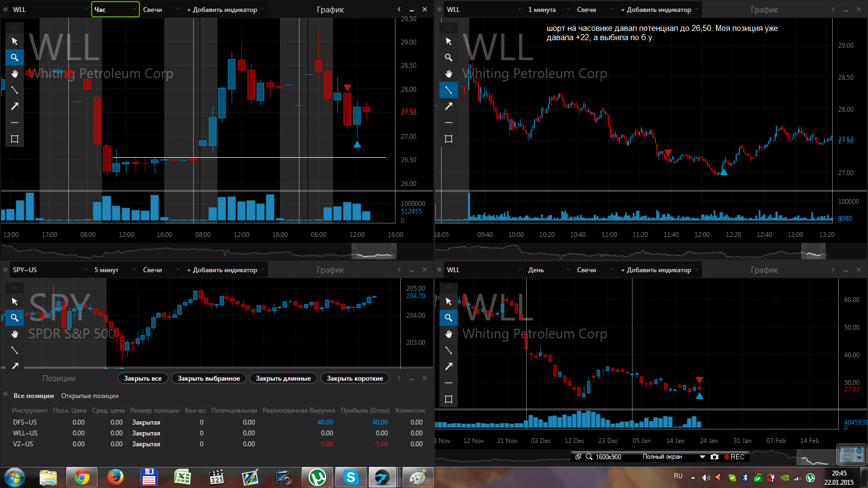
Task: Take screenshot with recorder camera icon
Action: click(x=714, y=457)
